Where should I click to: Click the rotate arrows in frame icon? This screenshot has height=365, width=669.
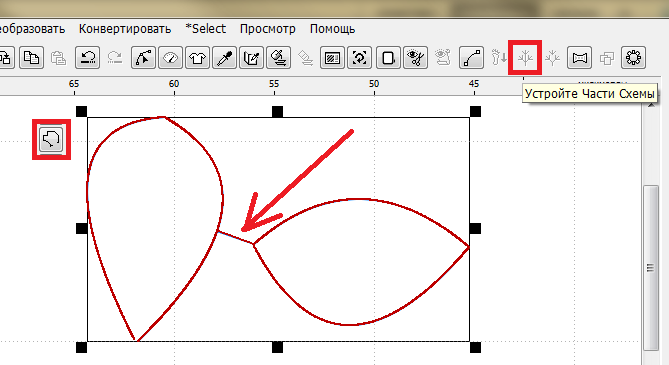click(360, 58)
